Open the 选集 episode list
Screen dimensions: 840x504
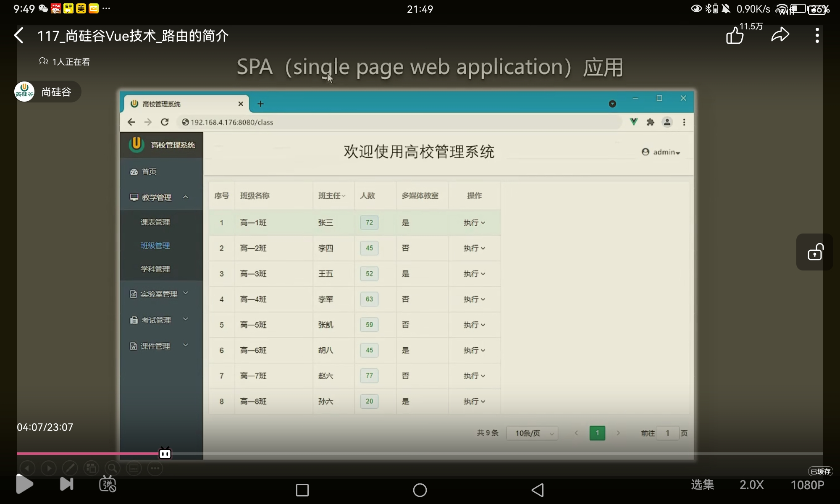click(702, 485)
